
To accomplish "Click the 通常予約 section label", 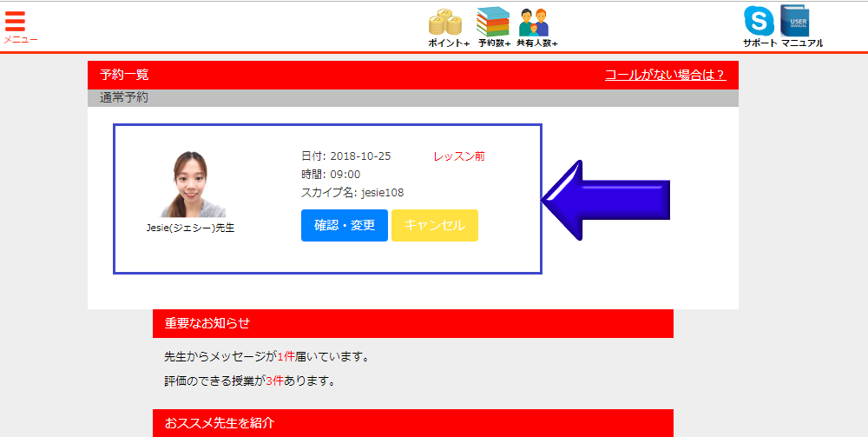I will 124,98.
